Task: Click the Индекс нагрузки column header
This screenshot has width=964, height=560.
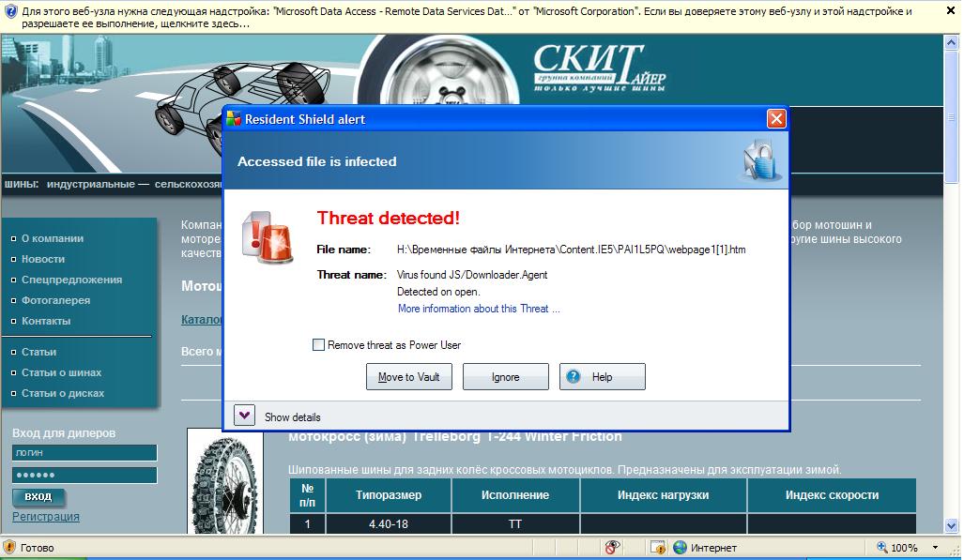Action: pyautogui.click(x=664, y=495)
